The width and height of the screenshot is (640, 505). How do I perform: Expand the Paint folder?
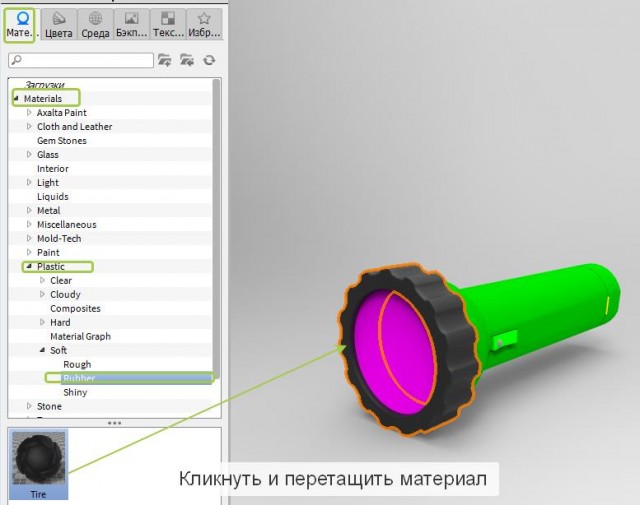coord(29,252)
